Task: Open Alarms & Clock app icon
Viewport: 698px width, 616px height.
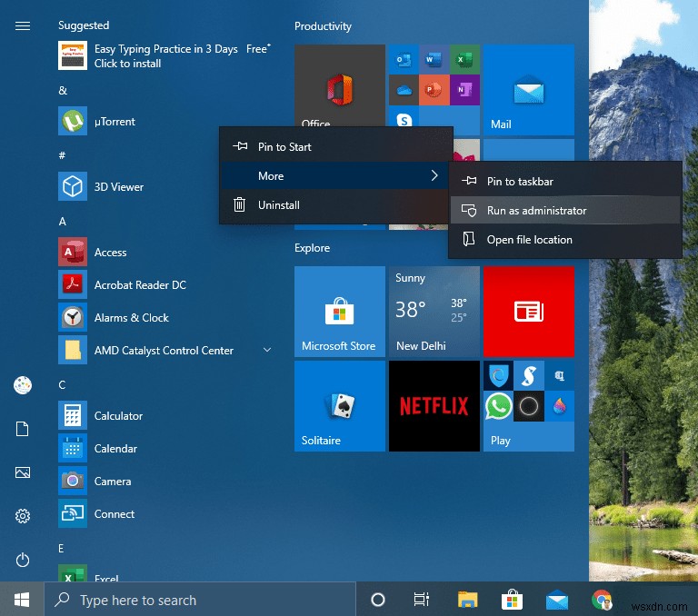Action: (73, 317)
